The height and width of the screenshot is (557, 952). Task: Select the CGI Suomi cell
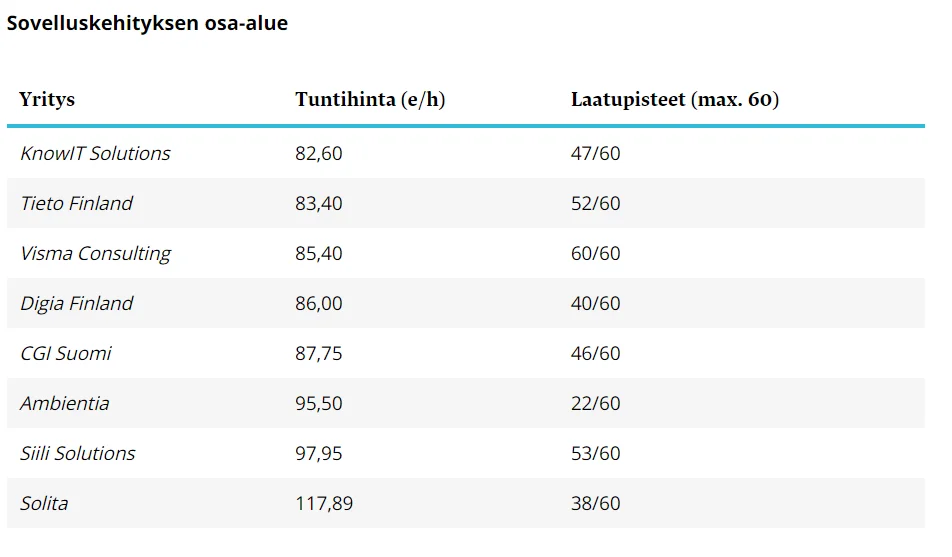pos(66,353)
